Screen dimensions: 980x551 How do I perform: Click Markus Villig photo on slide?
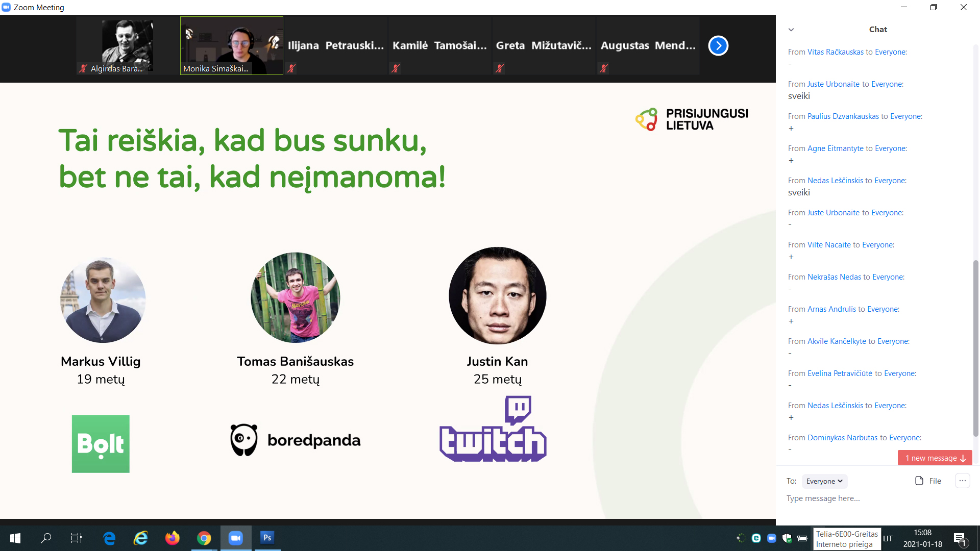[x=103, y=300]
